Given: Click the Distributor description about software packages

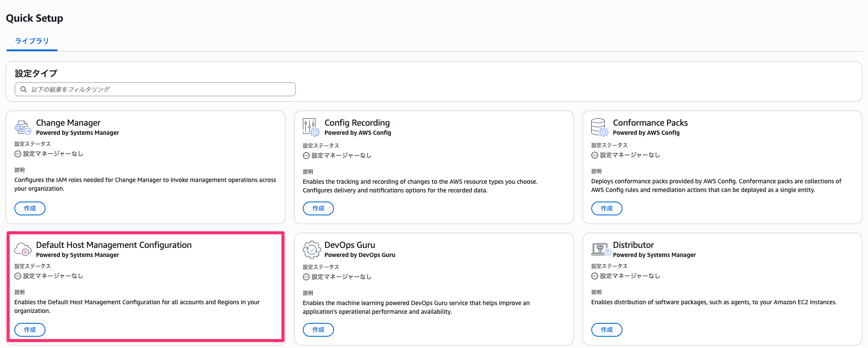Looking at the screenshot, I should tap(714, 302).
